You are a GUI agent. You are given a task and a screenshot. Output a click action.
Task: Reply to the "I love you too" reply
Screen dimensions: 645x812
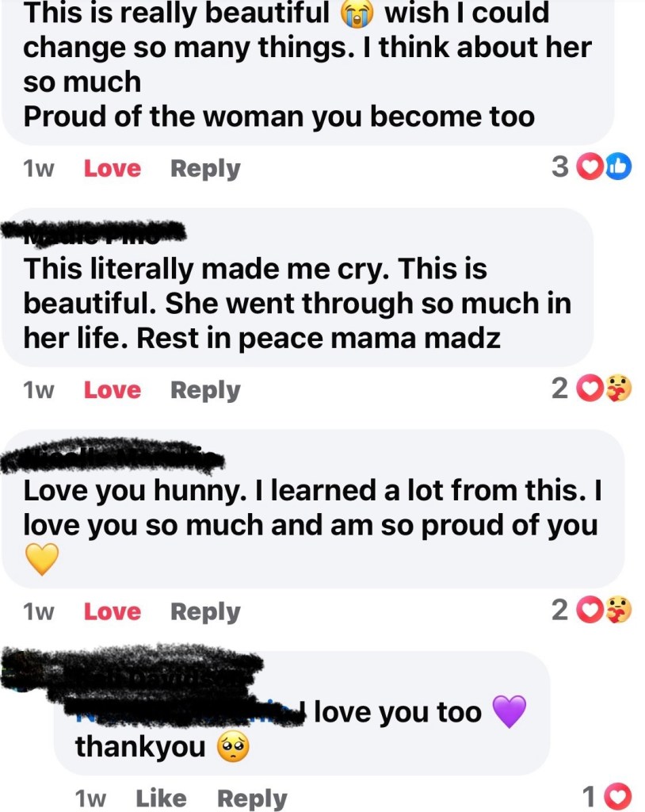(x=252, y=798)
